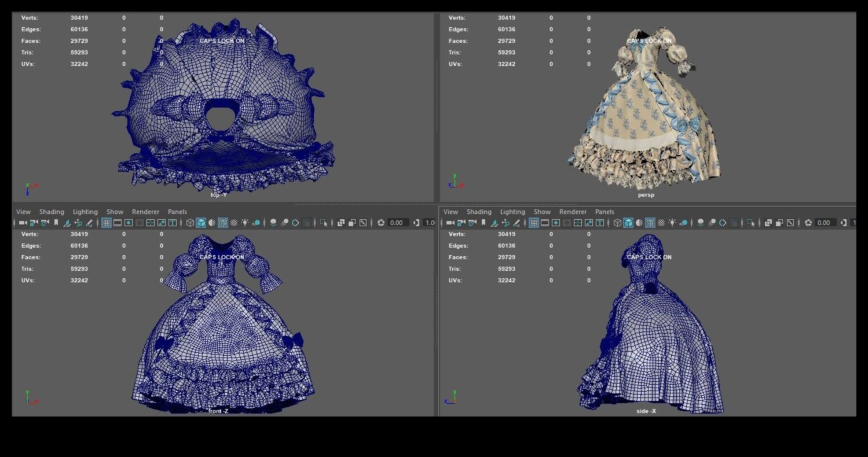Screen dimensions: 868x457
Task: Open the Shading menu in the front viewport
Action: [x=52, y=212]
